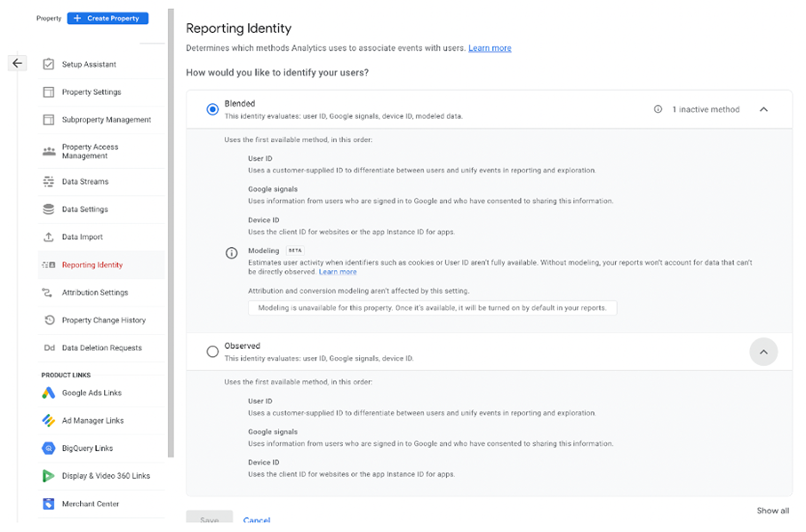Click the back arrow icon
Screen dimensions: 806x532
[17, 63]
